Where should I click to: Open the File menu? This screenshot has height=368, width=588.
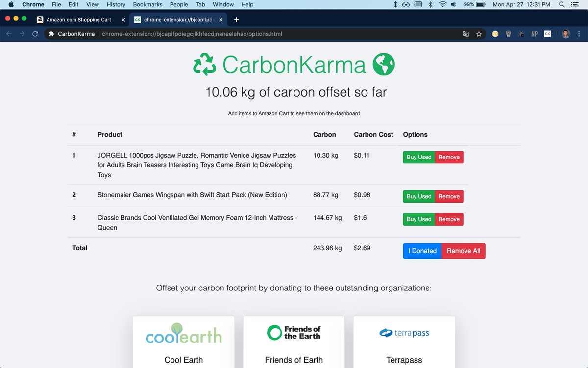point(56,4)
